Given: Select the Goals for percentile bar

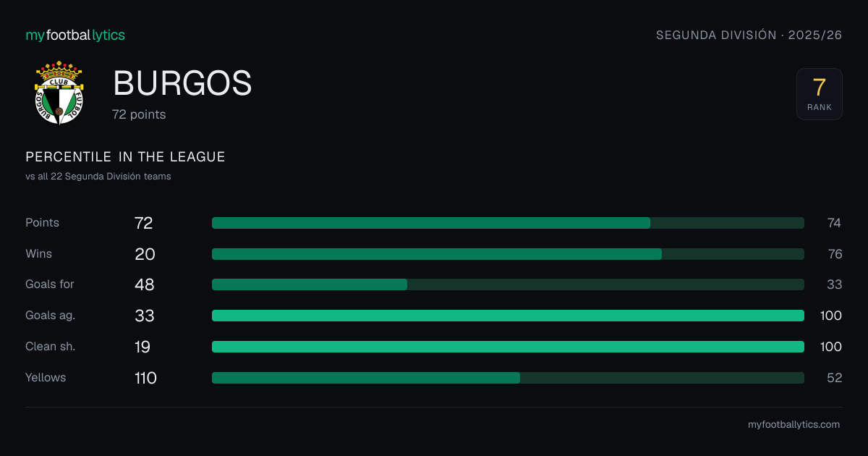Looking at the screenshot, I should (508, 284).
